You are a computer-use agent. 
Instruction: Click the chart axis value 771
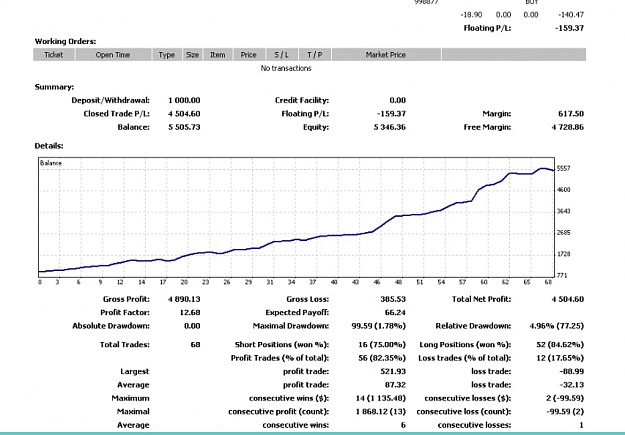(562, 276)
